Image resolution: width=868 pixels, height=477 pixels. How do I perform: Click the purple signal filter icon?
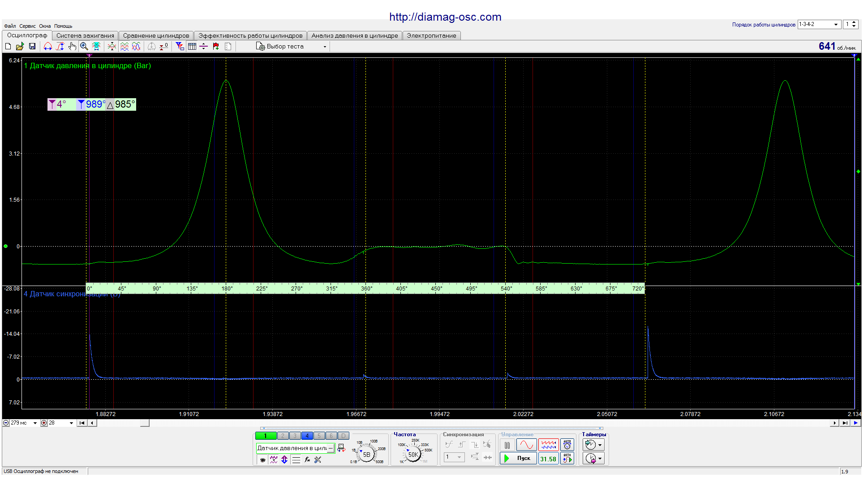point(274,460)
